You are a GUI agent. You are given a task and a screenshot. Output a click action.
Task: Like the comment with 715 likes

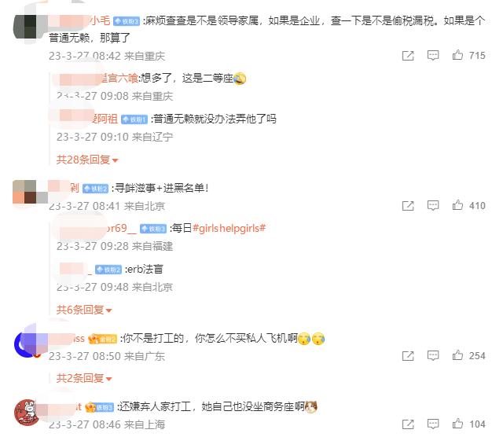click(x=457, y=55)
